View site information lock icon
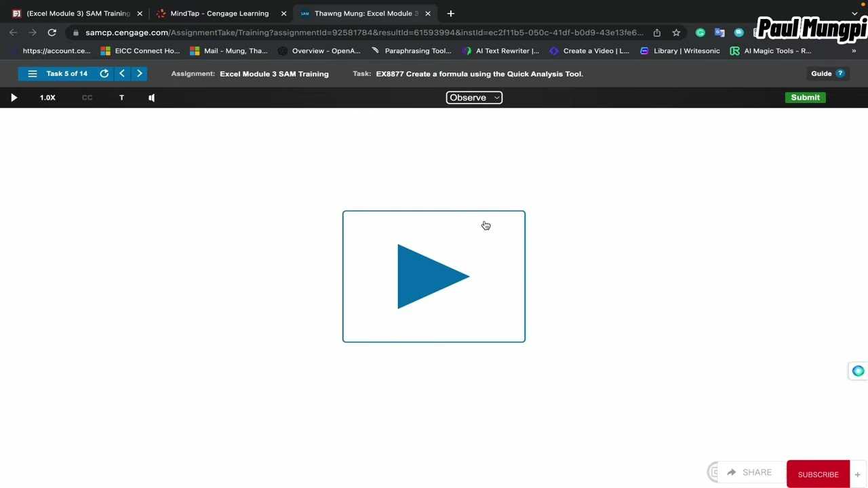 [x=75, y=33]
